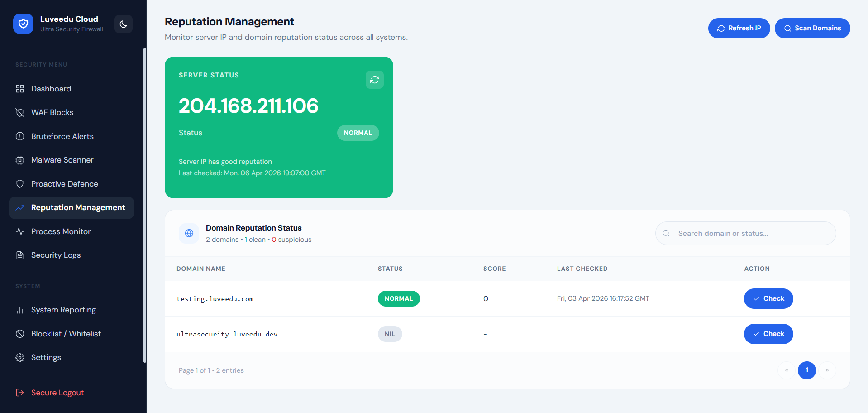Click the Process Monitor pulse icon
Image resolution: width=868 pixels, height=413 pixels.
[x=20, y=231]
